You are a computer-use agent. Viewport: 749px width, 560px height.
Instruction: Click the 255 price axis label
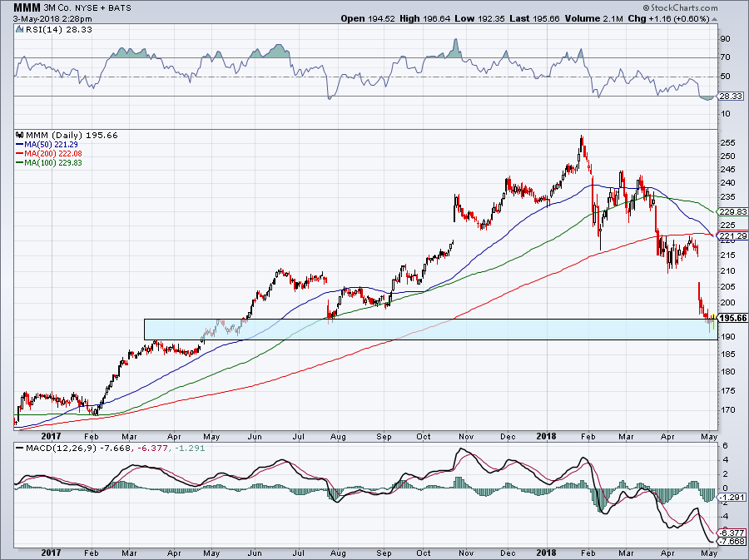click(727, 142)
